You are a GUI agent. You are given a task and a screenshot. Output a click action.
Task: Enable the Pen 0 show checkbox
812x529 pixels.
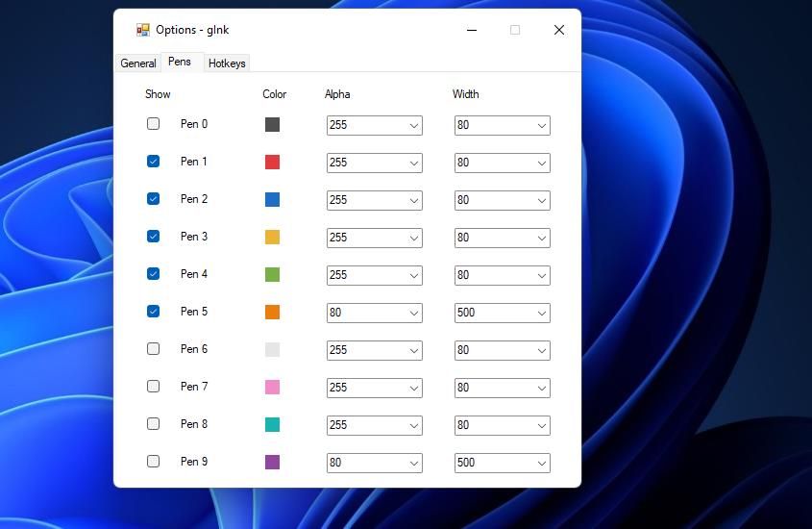point(154,124)
